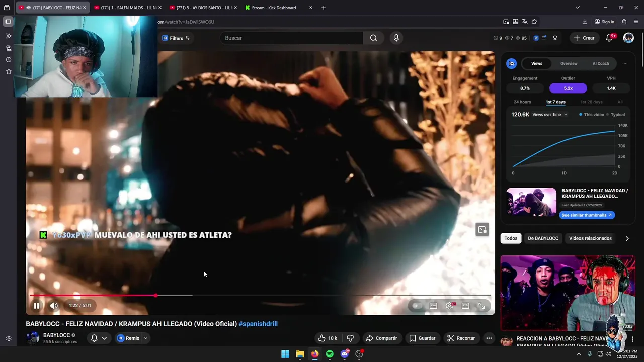Open the Crear create menu
This screenshot has width=644, height=362.
click(x=584, y=38)
